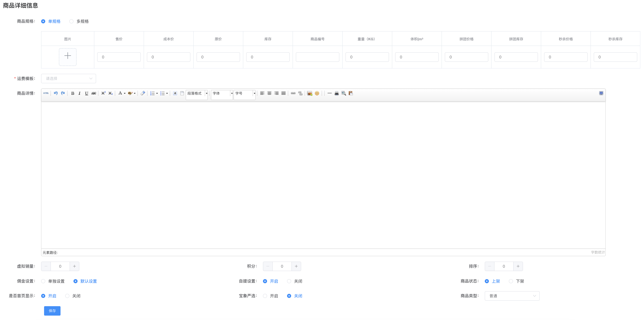Open the 运费模板 dropdown
The width and height of the screenshot is (644, 320).
68,79
